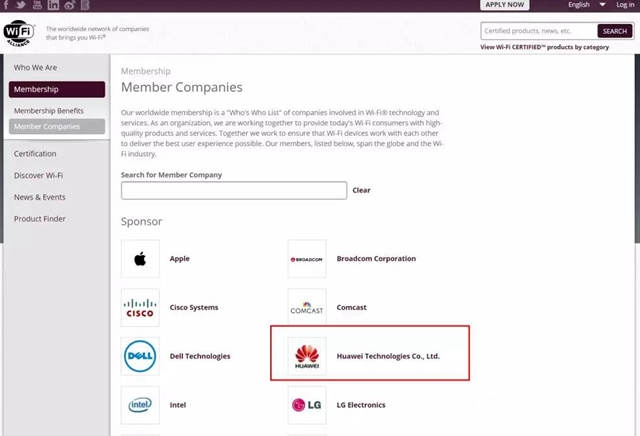This screenshot has width=640, height=436.
Task: Click the Twitter icon in top bar
Action: pos(22,5)
